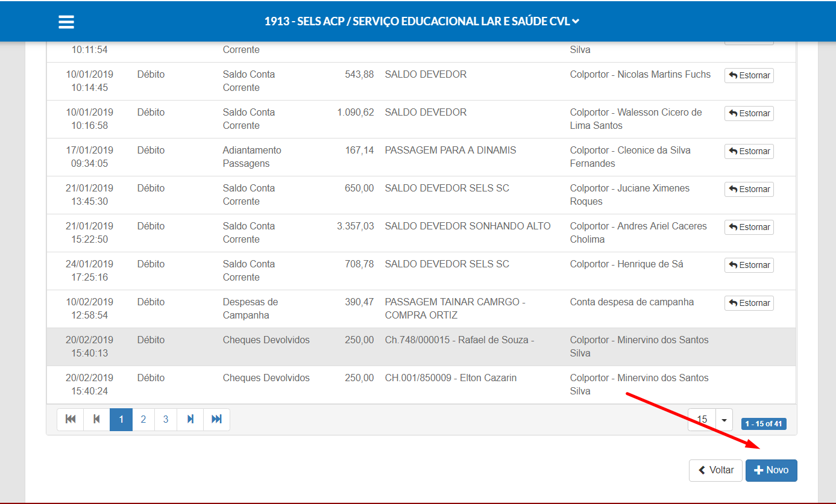Click the 708,78 value cell
Viewport: 836px width, 504px height.
(359, 264)
